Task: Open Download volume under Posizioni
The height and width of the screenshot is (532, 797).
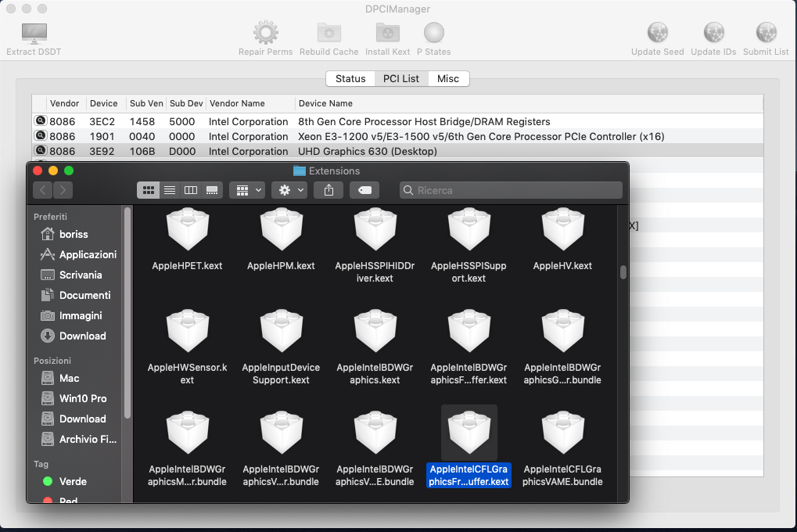Action: [75, 419]
